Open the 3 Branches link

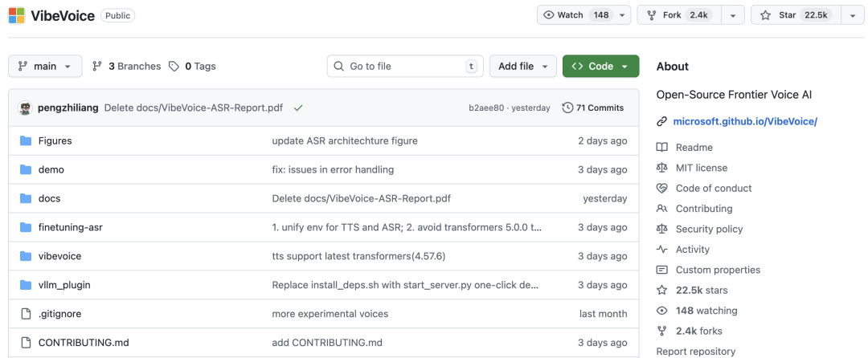click(x=127, y=66)
